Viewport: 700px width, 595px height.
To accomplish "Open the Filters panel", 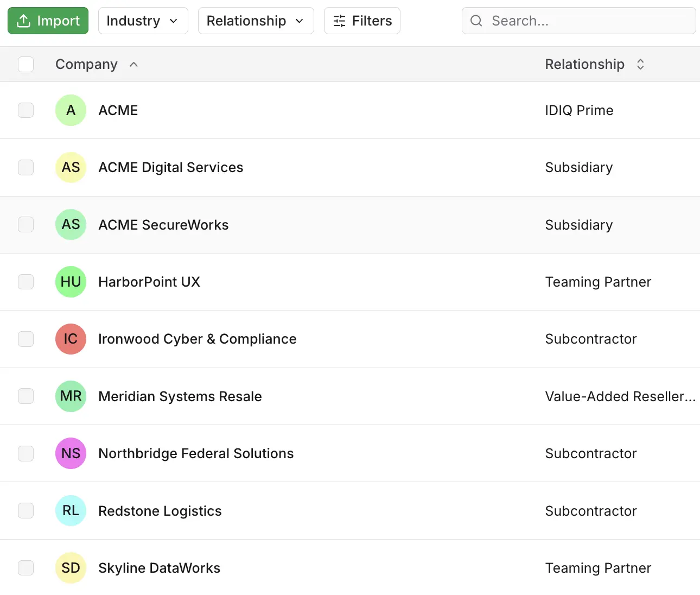I will pyautogui.click(x=362, y=21).
